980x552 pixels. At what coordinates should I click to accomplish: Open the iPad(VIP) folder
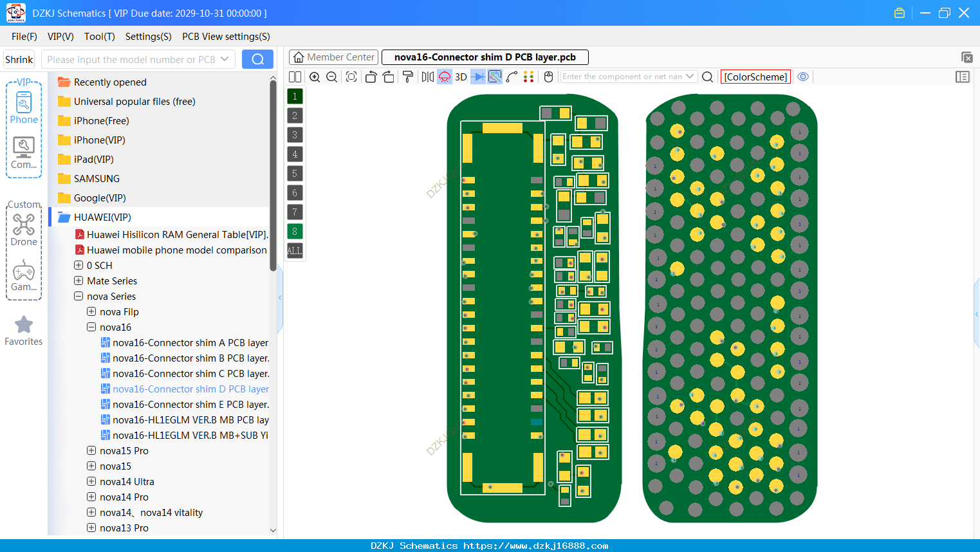tap(86, 160)
